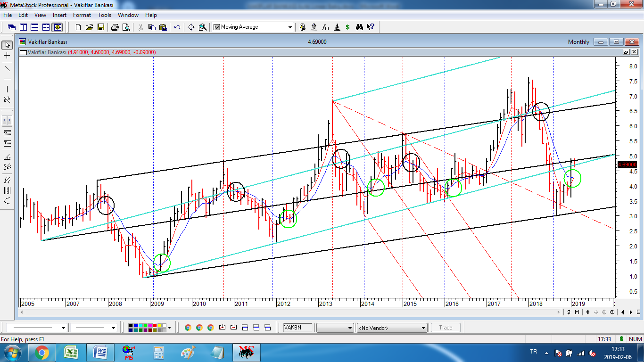Click the M periodicity button on scrollbar
Screen dimensions: 644x362
point(577,312)
